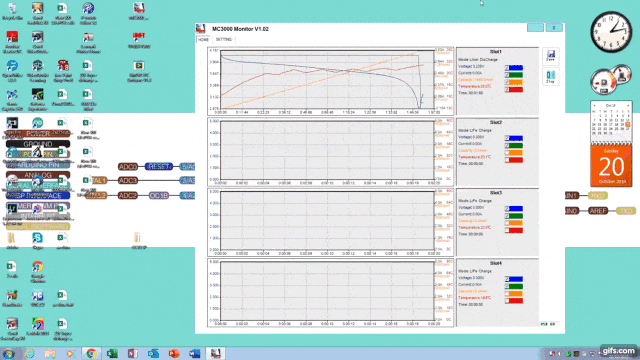Click the MC3000 Monitor title bar logo
Screen dimensions: 640x360
coord(200,29)
